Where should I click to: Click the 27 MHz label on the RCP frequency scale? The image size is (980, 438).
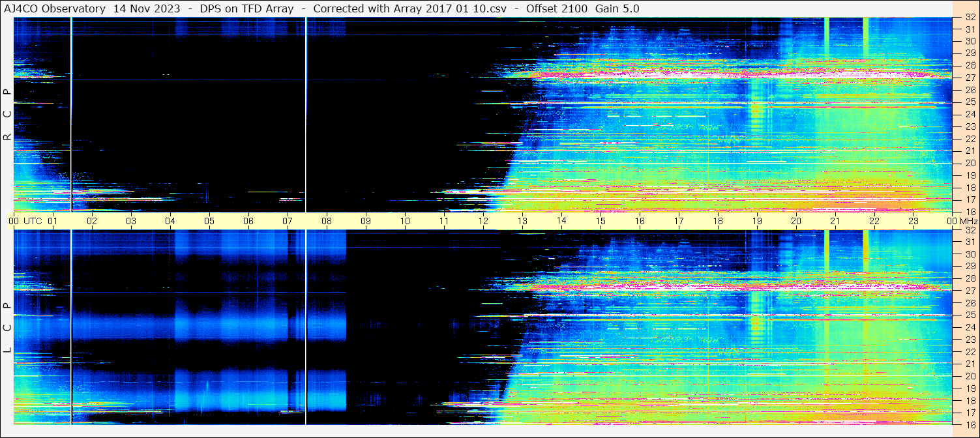970,78
